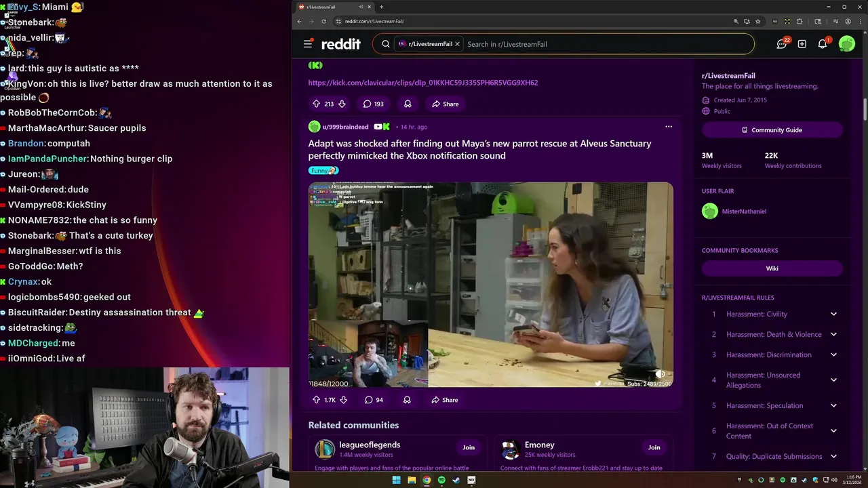Share the parrot rescue post

point(445,400)
